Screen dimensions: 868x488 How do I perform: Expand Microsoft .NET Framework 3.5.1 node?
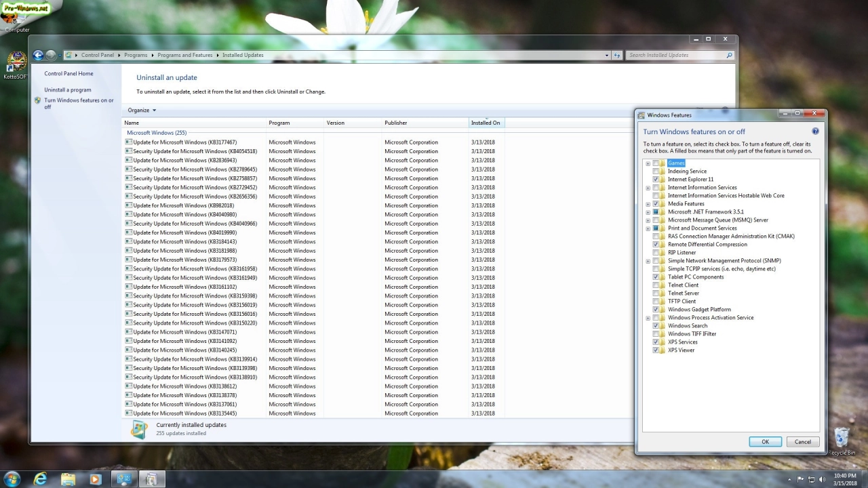point(648,212)
